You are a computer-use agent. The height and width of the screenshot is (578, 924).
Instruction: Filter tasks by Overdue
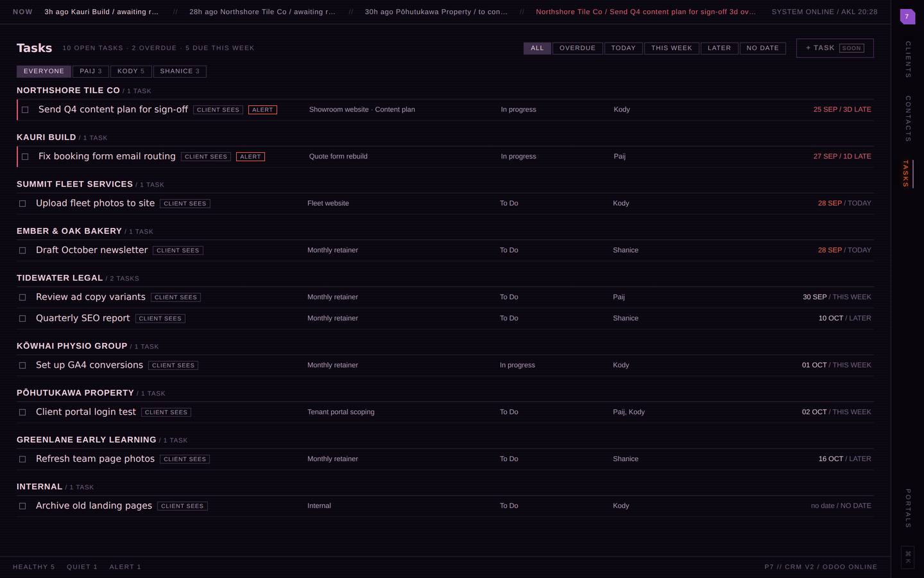point(577,48)
